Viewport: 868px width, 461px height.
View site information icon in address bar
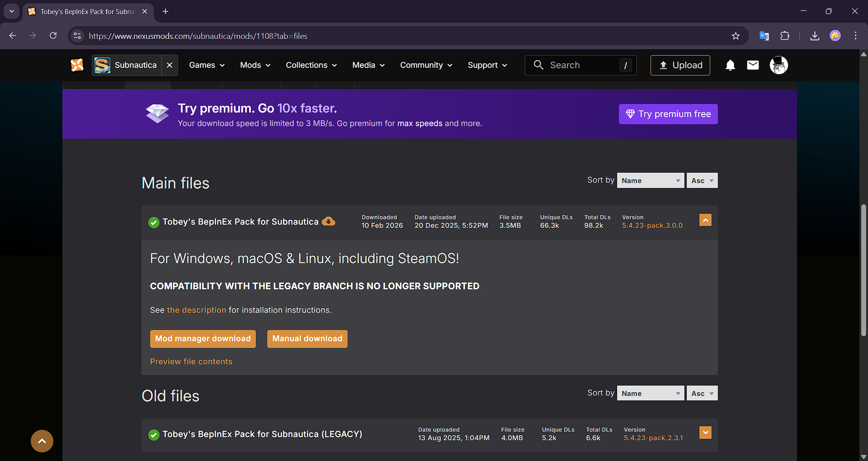[78, 36]
